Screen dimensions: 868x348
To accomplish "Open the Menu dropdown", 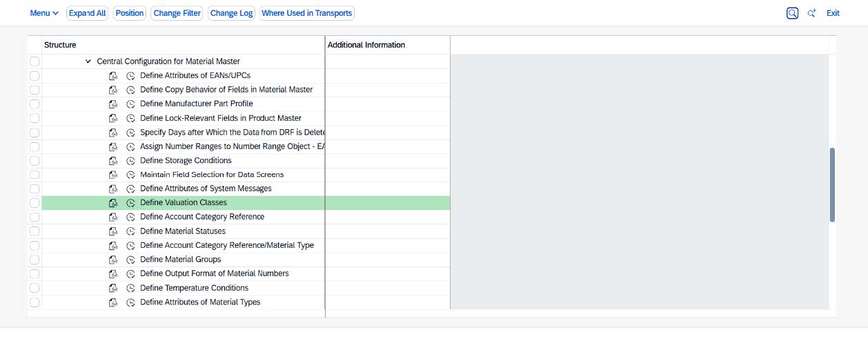I will click(44, 13).
